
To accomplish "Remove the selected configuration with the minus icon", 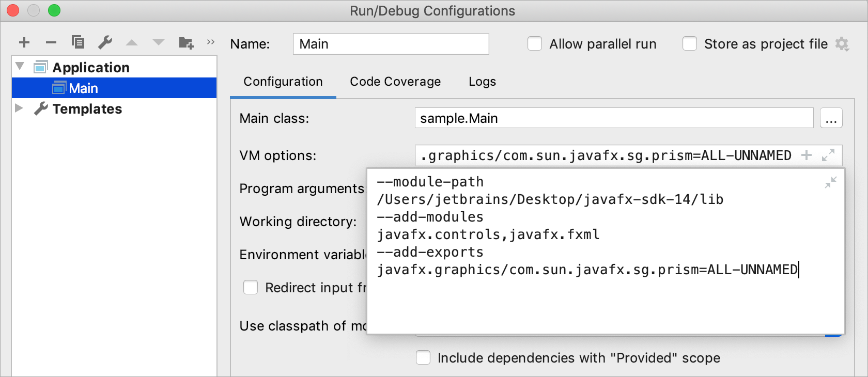I will click(51, 42).
